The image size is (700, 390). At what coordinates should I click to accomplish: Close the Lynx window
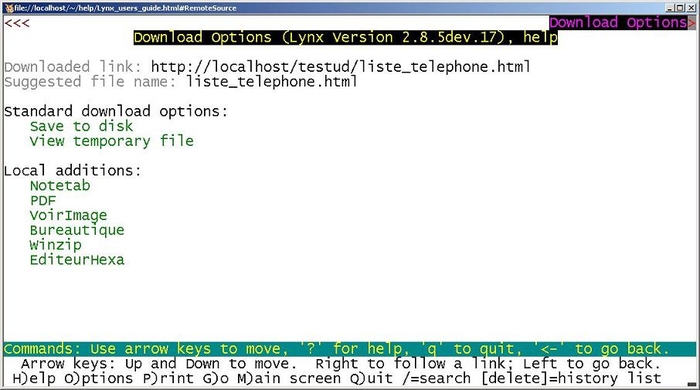tap(690, 8)
